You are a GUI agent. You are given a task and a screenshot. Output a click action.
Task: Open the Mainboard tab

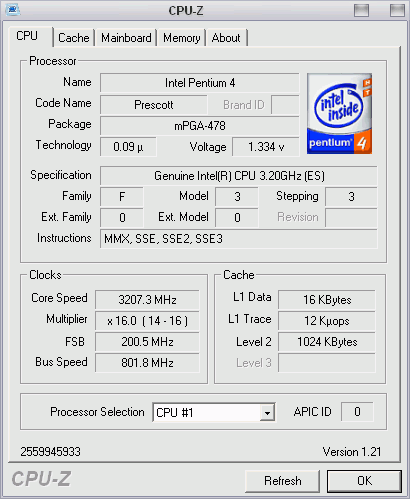[x=126, y=38]
